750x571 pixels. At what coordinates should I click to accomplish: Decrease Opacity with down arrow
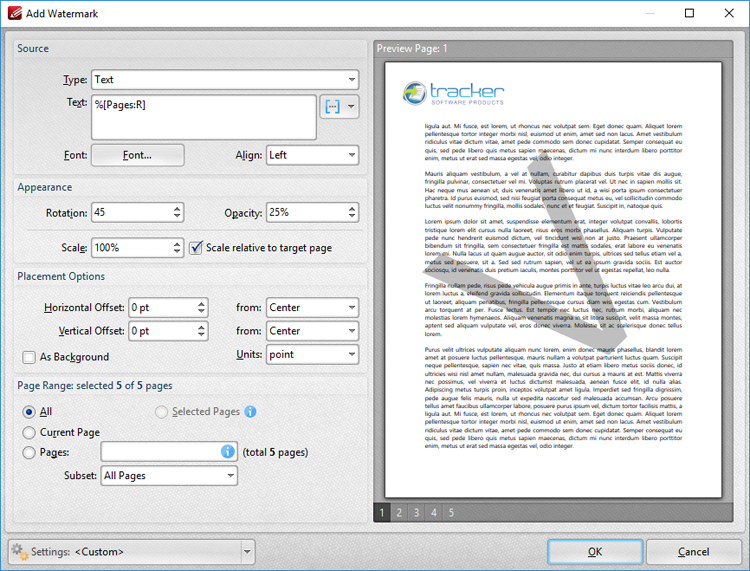point(352,217)
